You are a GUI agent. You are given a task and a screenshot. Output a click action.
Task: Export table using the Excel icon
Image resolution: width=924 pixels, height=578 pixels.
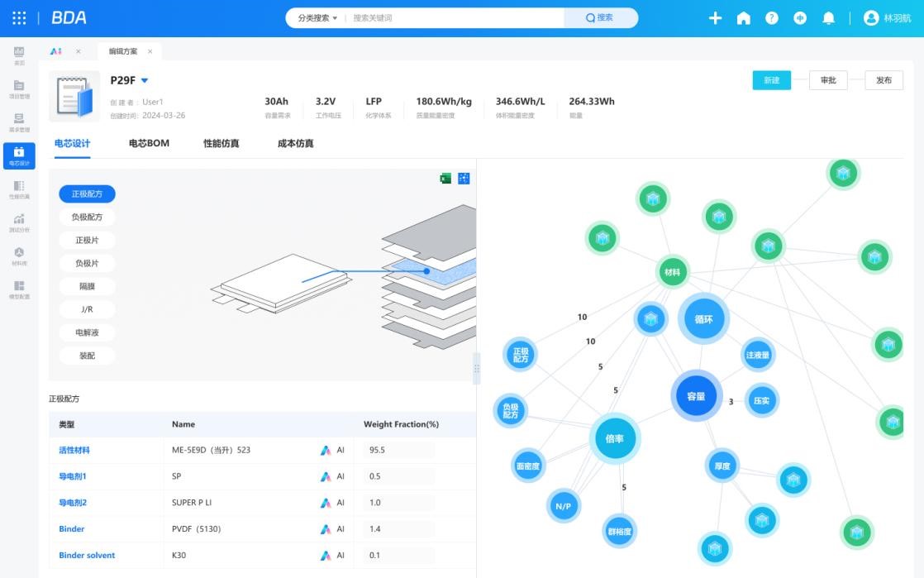pyautogui.click(x=445, y=179)
